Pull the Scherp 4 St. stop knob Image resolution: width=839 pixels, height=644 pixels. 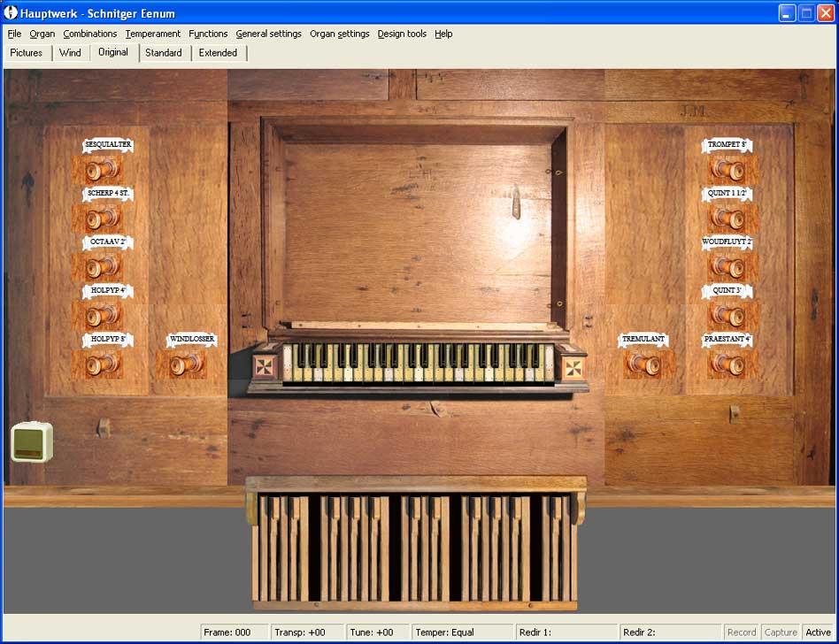(x=103, y=218)
